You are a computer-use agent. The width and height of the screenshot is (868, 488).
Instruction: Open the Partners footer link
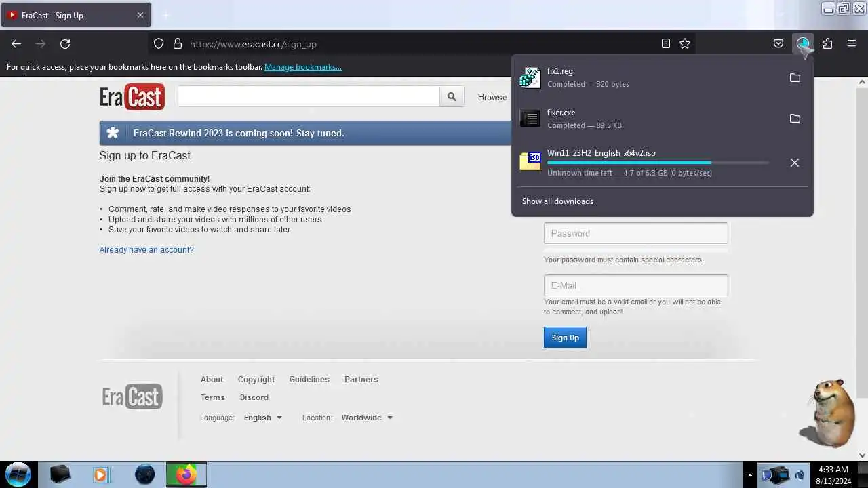[361, 380]
